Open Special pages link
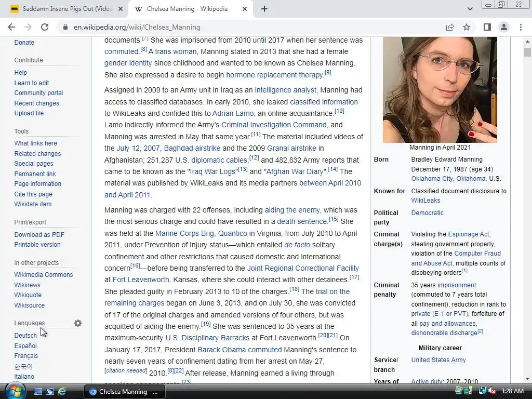 34,164
